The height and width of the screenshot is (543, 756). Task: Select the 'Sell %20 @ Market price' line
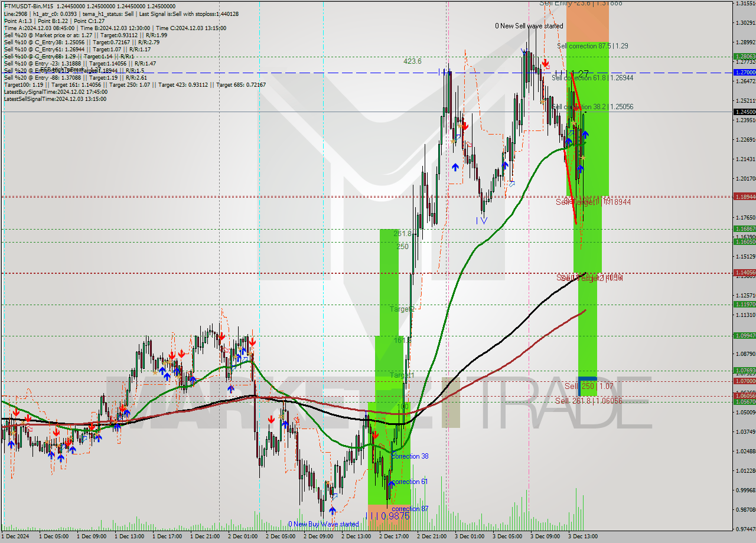click(x=85, y=35)
